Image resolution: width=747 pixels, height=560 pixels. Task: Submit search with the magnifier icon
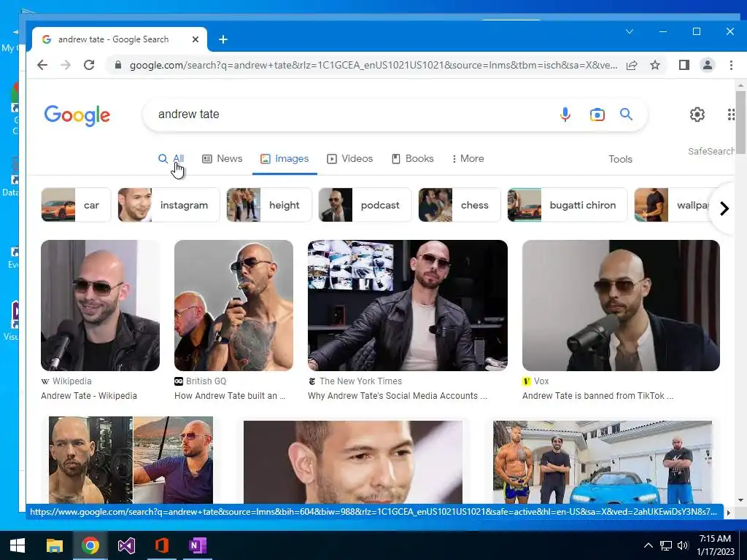(626, 114)
